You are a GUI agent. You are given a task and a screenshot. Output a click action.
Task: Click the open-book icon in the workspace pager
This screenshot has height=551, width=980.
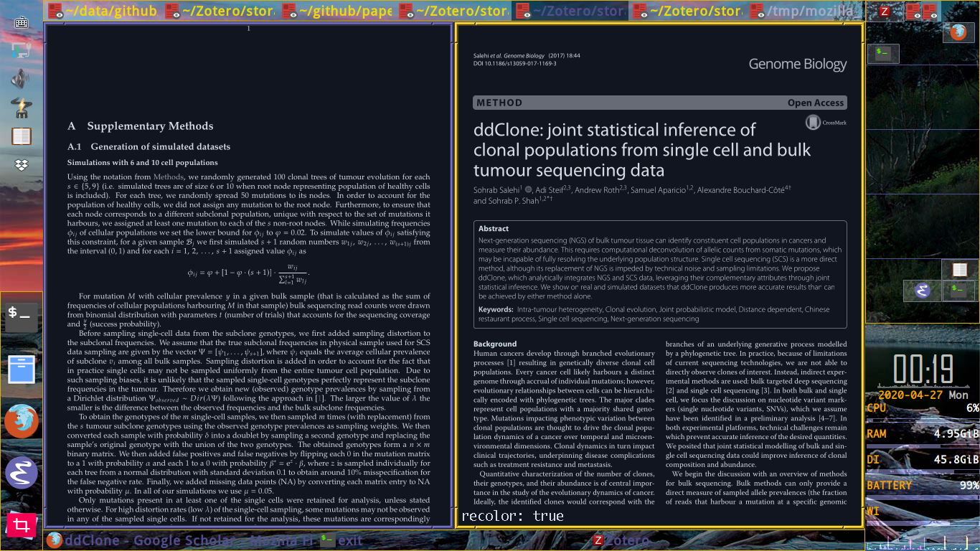pyautogui.click(x=959, y=270)
